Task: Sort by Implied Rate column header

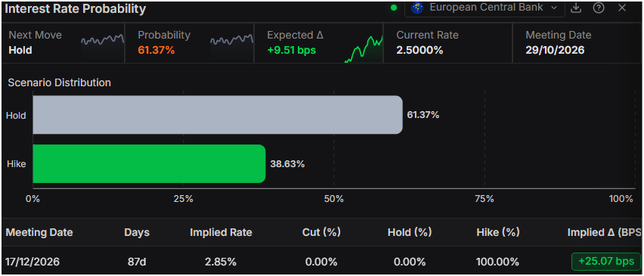Action: (x=221, y=232)
